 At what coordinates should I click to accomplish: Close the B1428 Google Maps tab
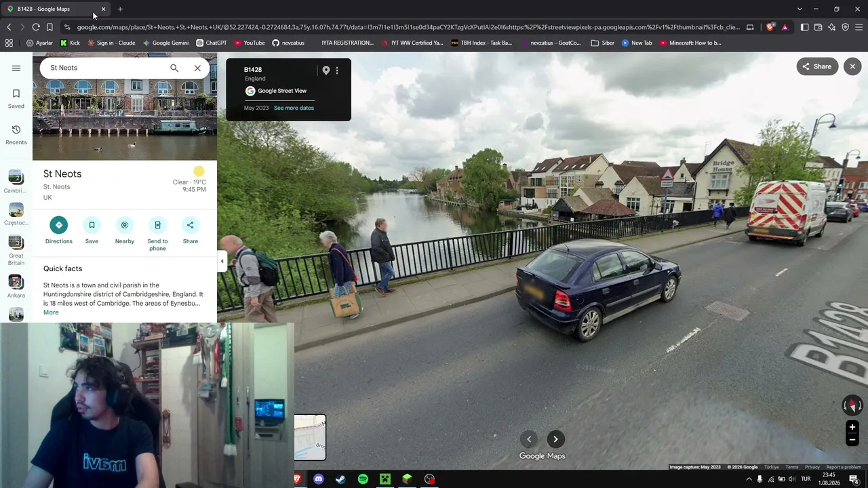click(103, 9)
